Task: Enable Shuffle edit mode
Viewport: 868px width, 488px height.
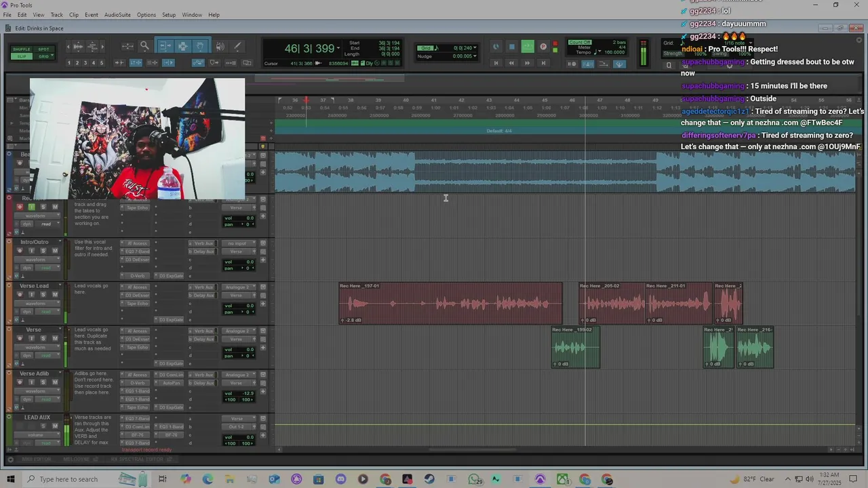Action: (22, 49)
